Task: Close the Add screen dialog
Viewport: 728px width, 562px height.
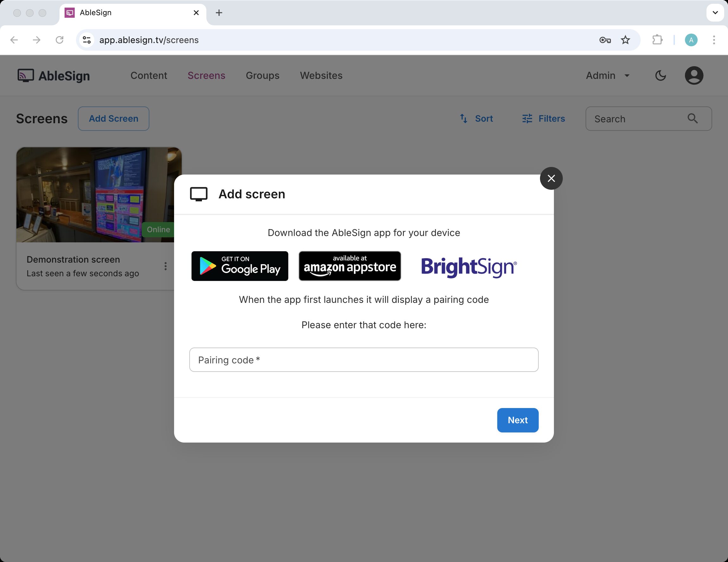Action: (x=551, y=178)
